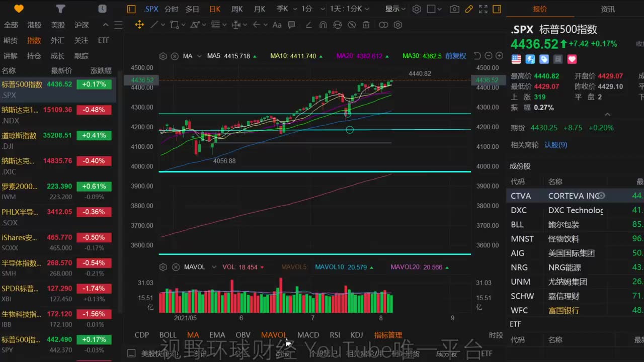Open chart settings gear in top bar
The image size is (644, 362).
click(417, 9)
